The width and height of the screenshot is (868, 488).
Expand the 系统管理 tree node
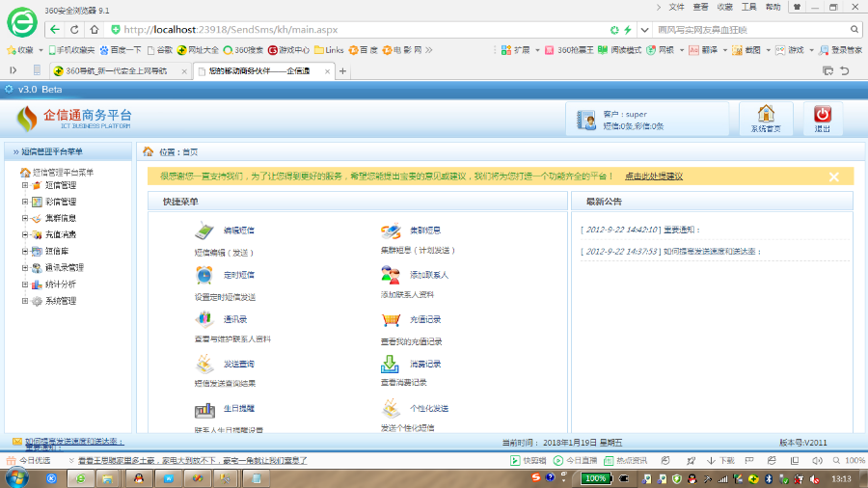[x=25, y=301]
